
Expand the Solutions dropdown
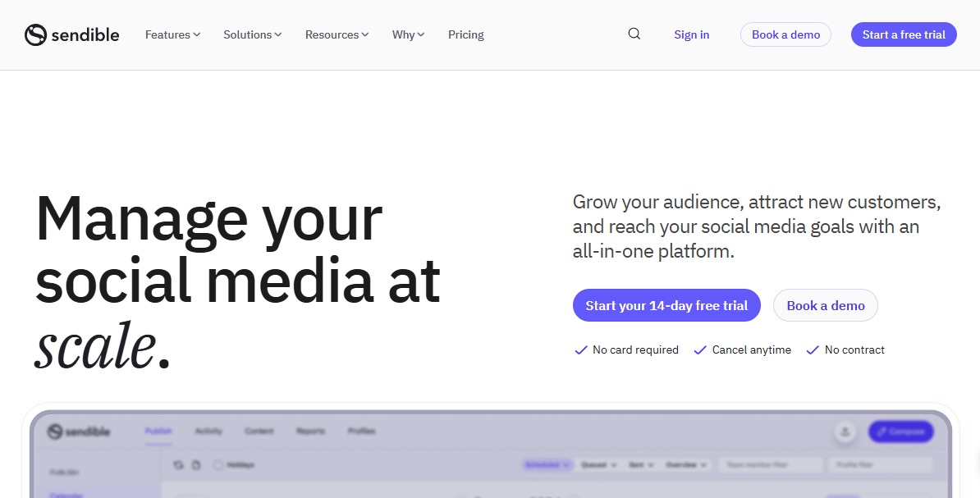click(x=252, y=34)
